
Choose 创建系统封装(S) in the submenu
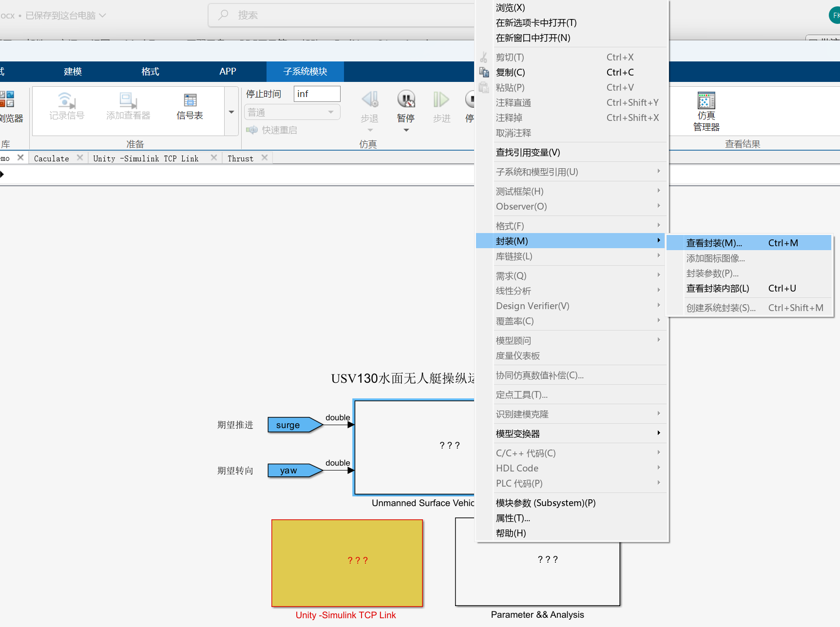pos(721,308)
